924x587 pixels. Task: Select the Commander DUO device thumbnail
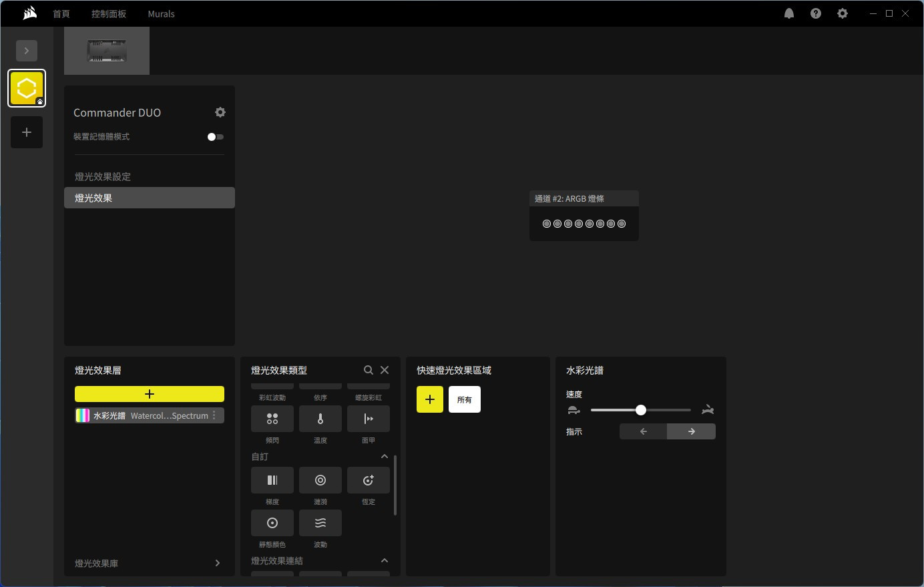(x=107, y=51)
